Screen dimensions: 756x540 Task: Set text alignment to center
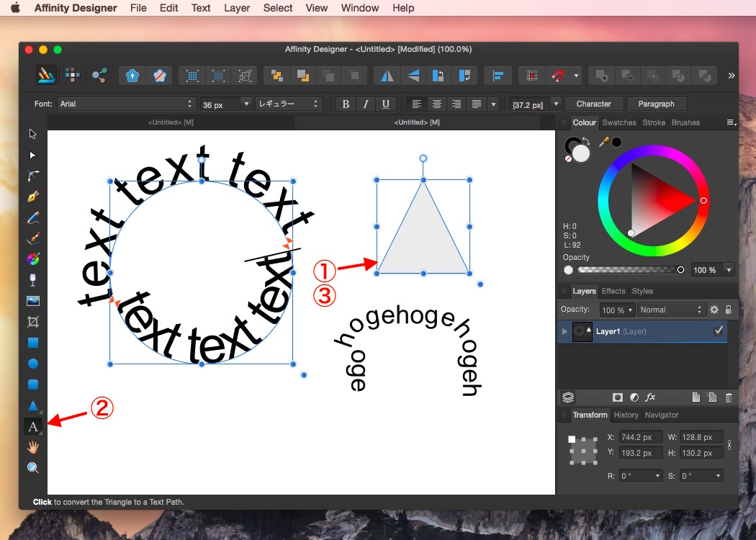437,104
